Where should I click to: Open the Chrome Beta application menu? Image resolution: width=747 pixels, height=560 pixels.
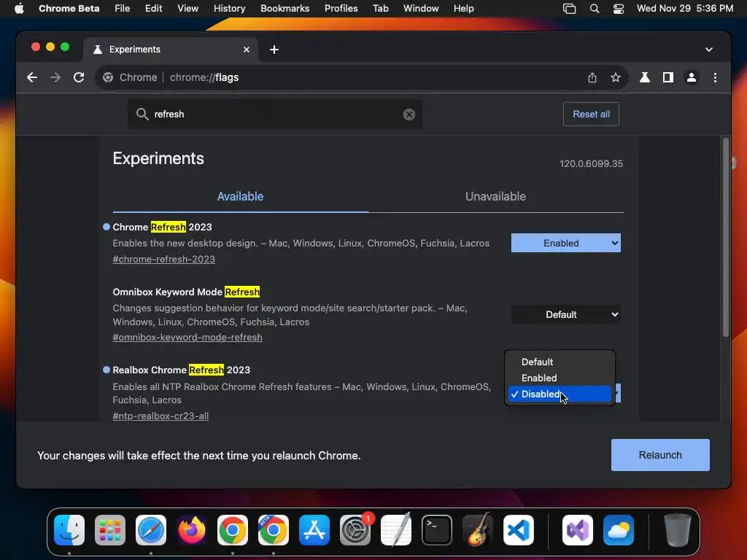click(x=69, y=8)
